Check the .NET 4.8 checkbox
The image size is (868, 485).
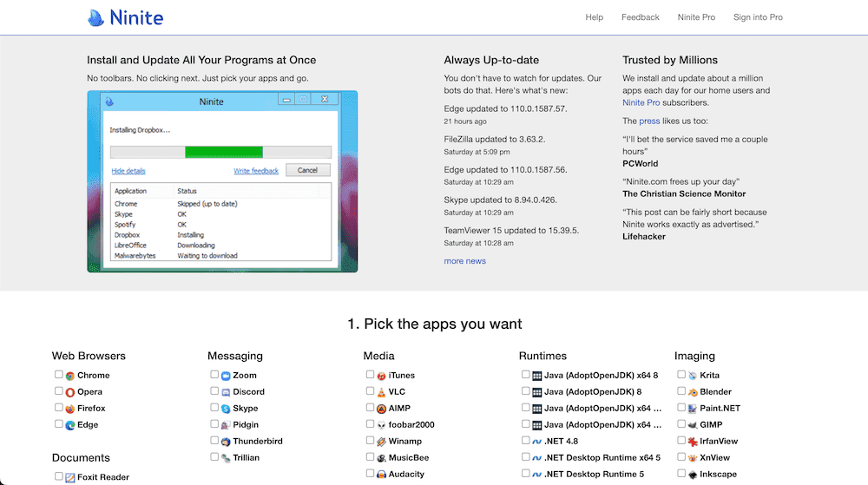(525, 440)
